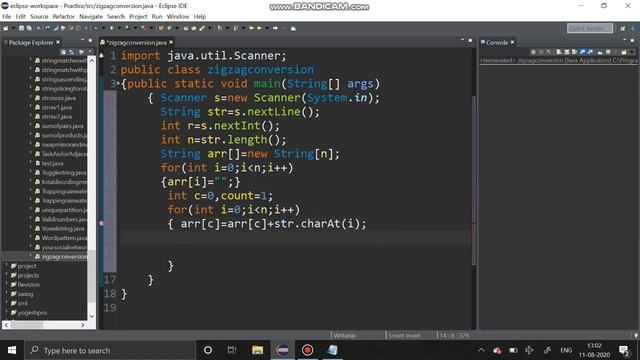The height and width of the screenshot is (360, 640).
Task: Maximize the editor area
Action: [470, 40]
